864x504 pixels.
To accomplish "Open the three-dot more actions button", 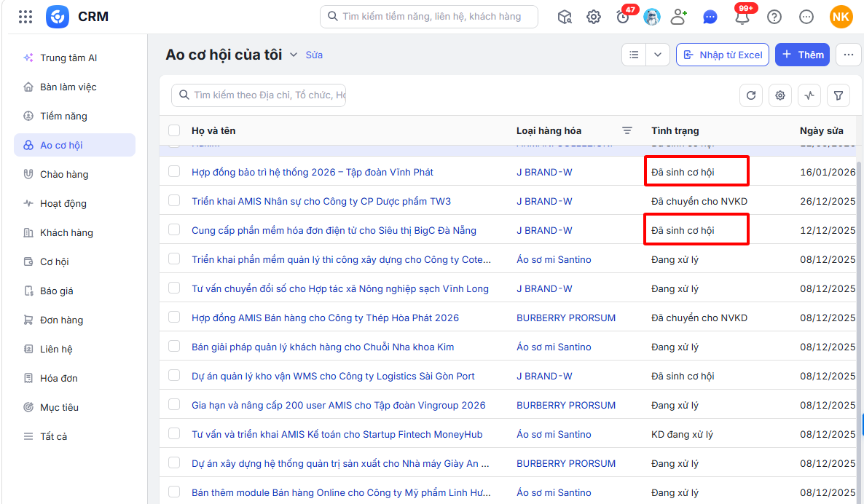I will [849, 55].
